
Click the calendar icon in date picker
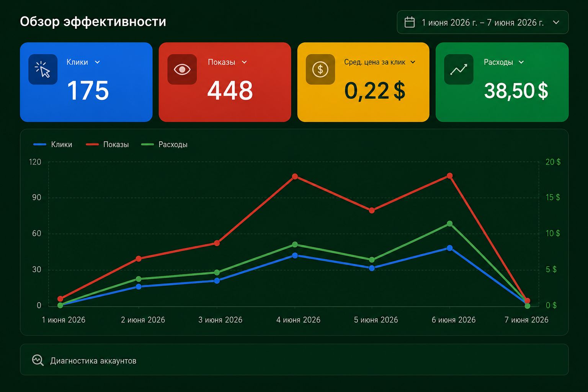click(410, 22)
